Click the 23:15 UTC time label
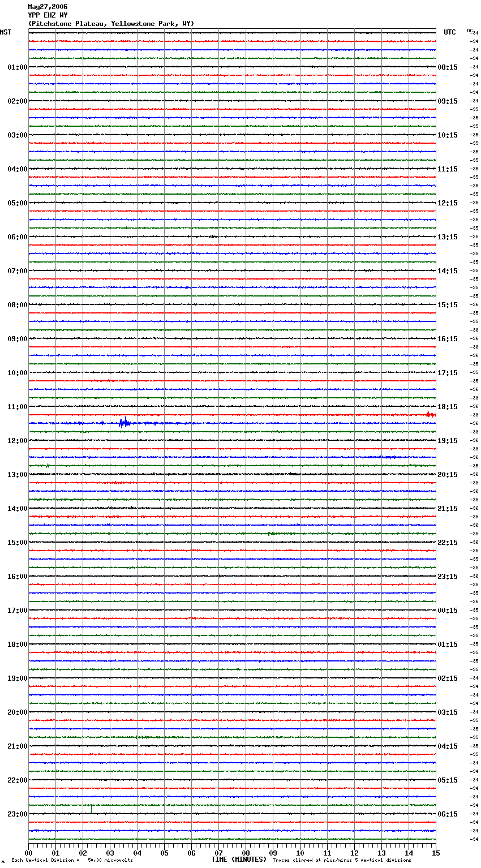This screenshot has height=868, width=481. 448,577
